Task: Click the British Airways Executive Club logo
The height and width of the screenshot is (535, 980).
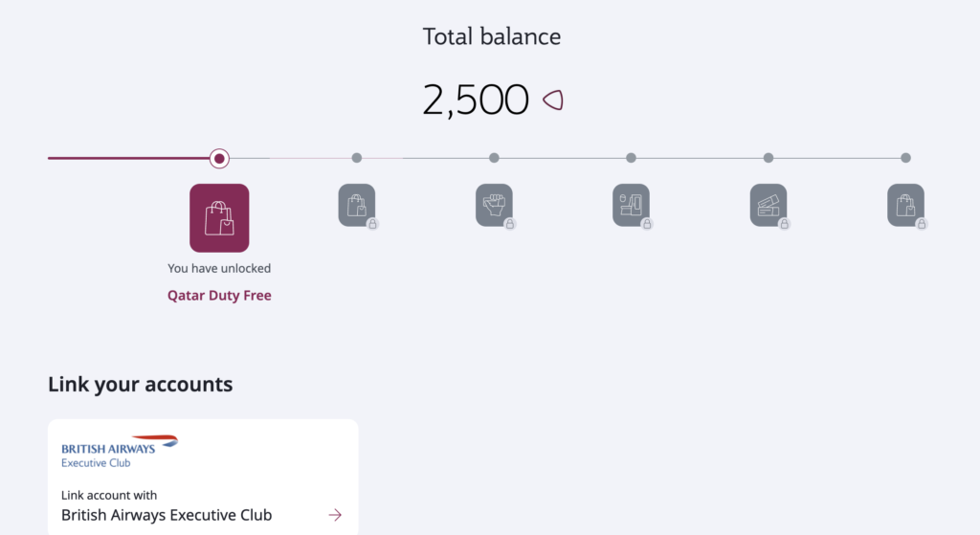Action: [x=120, y=451]
